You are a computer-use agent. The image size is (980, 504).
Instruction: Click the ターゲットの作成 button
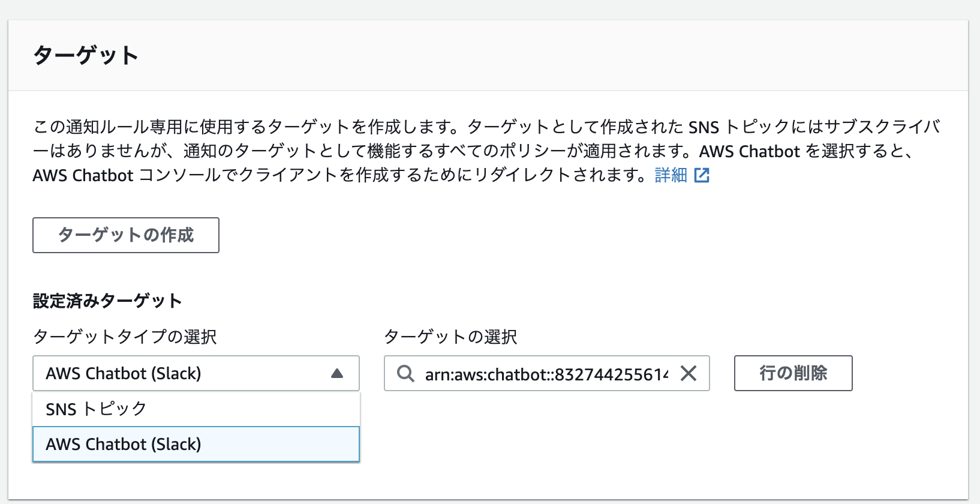(x=126, y=235)
